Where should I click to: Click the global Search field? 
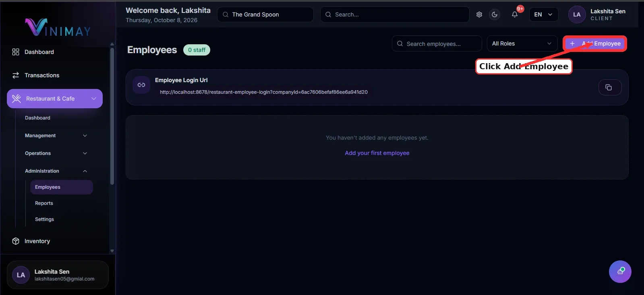coord(395,14)
